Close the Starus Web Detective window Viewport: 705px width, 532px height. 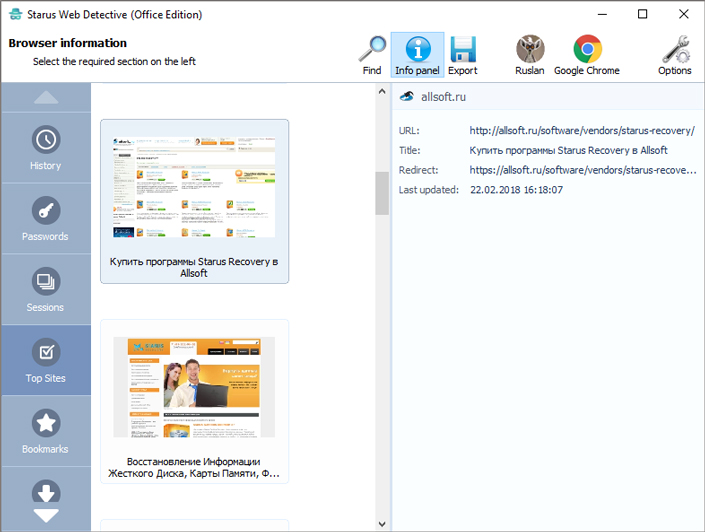684,14
